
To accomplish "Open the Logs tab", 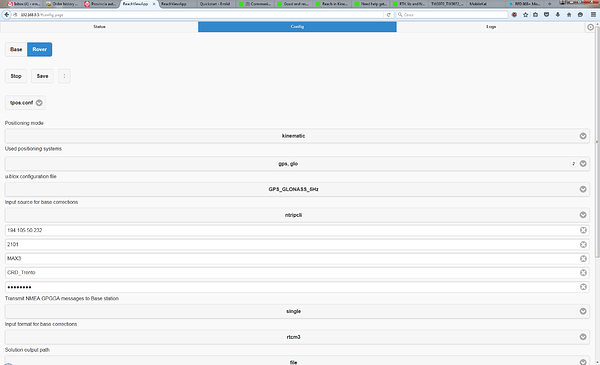I will point(491,27).
